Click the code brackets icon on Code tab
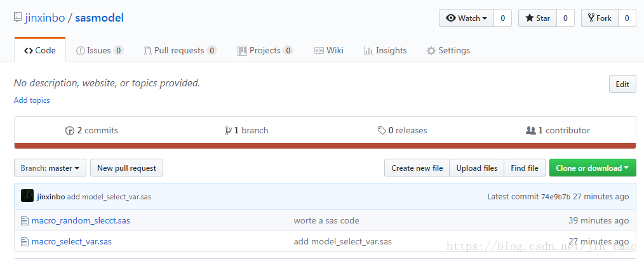This screenshot has width=644, height=259. pos(29,51)
